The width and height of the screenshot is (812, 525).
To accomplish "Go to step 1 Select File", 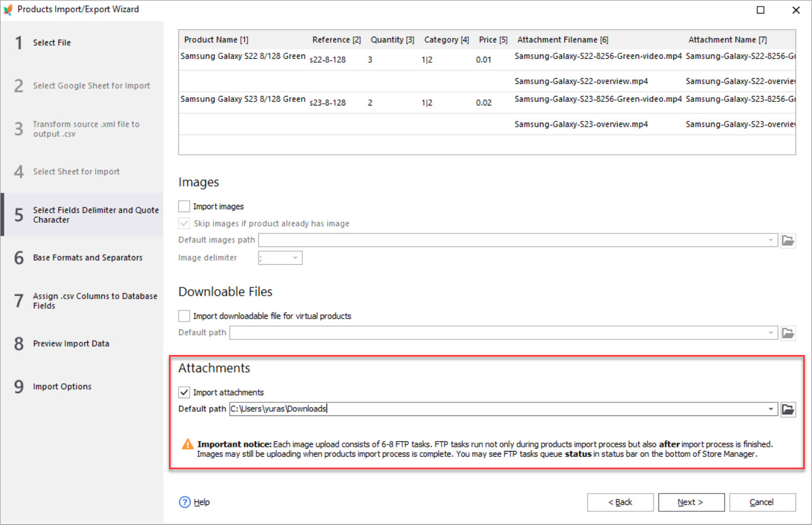I will click(82, 43).
